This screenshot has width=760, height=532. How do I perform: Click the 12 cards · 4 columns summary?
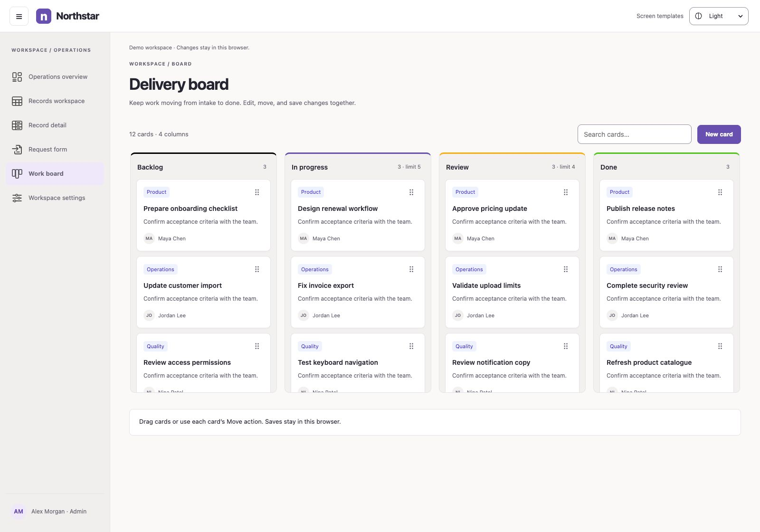[x=159, y=134]
